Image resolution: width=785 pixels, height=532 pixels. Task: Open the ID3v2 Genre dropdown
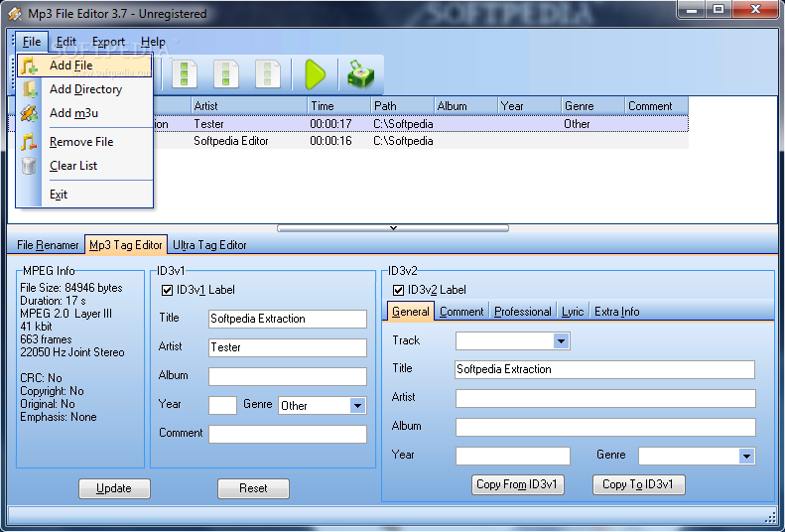point(746,456)
